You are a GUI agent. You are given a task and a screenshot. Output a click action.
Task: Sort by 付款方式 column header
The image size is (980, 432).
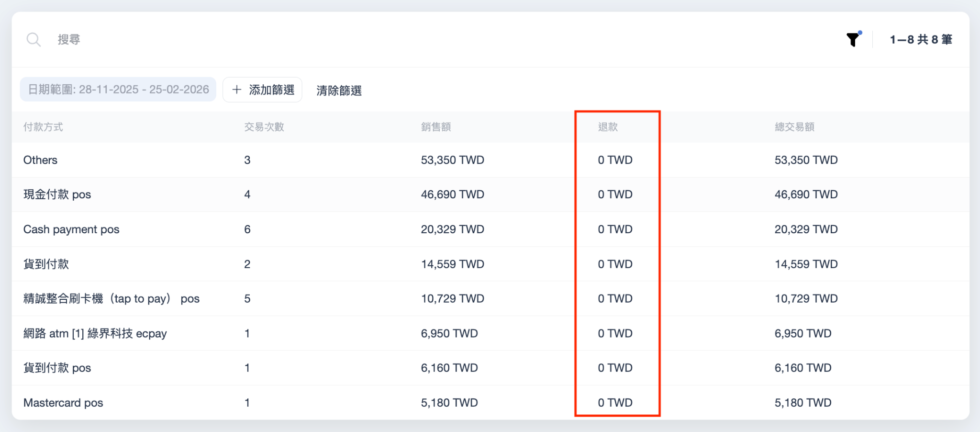(43, 127)
